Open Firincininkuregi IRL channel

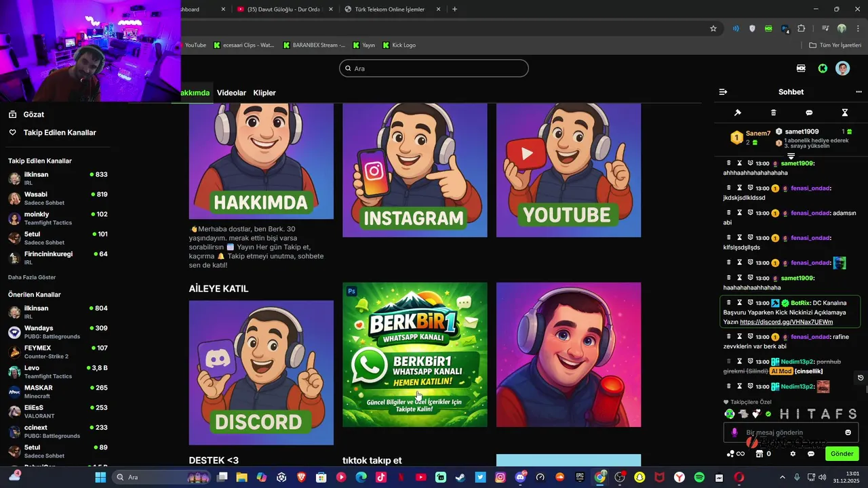(x=58, y=258)
